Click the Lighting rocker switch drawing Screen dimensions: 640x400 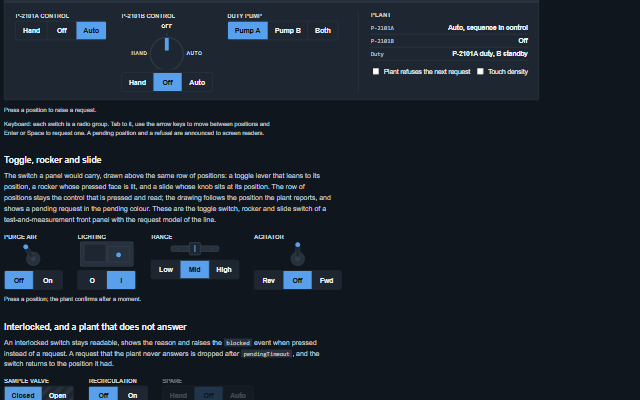[x=107, y=254]
